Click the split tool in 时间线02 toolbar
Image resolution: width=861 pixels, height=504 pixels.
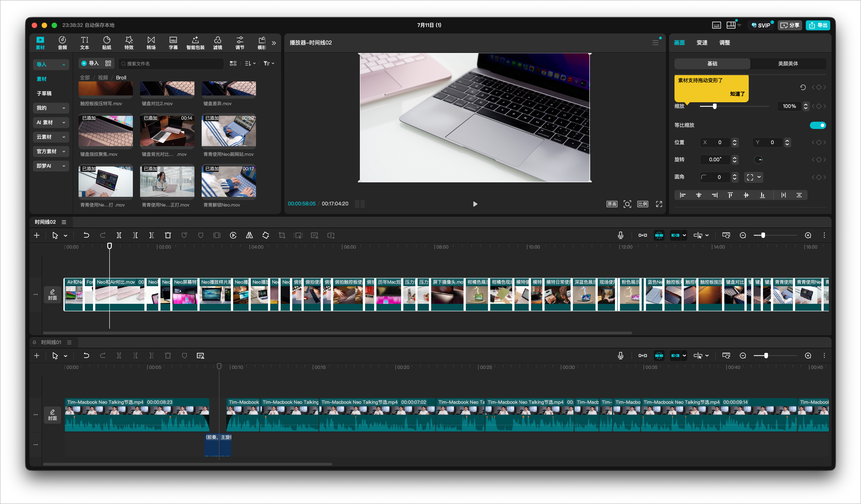click(x=119, y=235)
